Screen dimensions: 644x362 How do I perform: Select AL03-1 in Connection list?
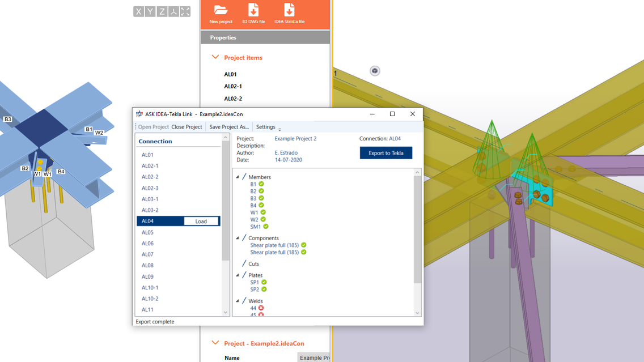(150, 199)
